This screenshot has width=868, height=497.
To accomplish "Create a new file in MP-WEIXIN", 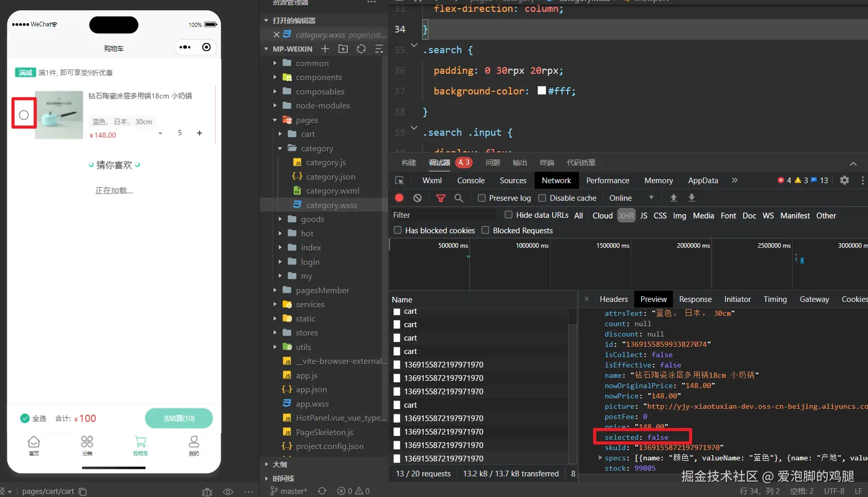I will pyautogui.click(x=325, y=49).
